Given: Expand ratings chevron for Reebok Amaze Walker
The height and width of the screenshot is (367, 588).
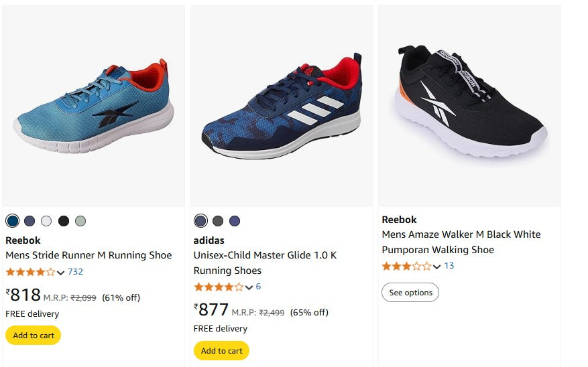Looking at the screenshot, I should coord(437,267).
